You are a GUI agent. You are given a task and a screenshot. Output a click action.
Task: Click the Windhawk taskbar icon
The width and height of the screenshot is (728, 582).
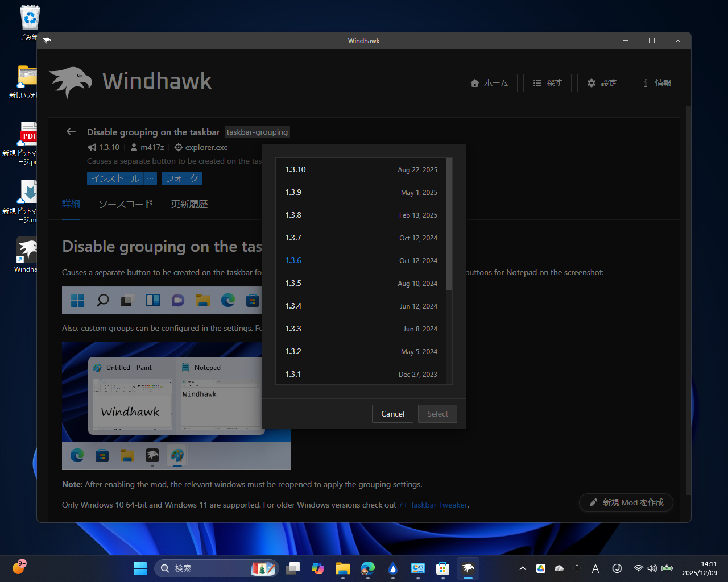(468, 568)
